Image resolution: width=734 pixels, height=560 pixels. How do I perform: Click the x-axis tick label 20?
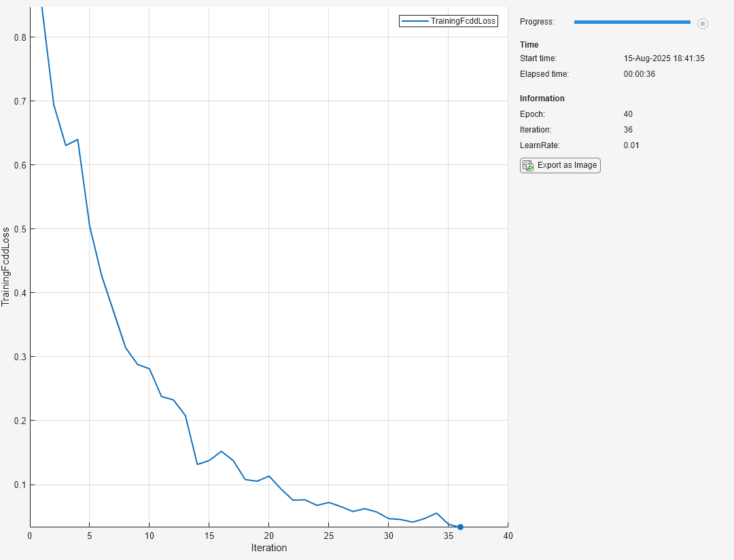268,535
